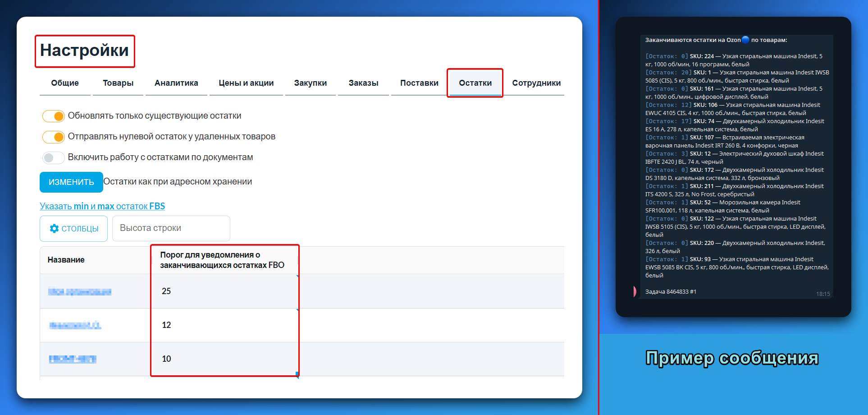The height and width of the screenshot is (415, 868).
Task: Select the FBO threshold cell with value 25
Action: click(224, 291)
